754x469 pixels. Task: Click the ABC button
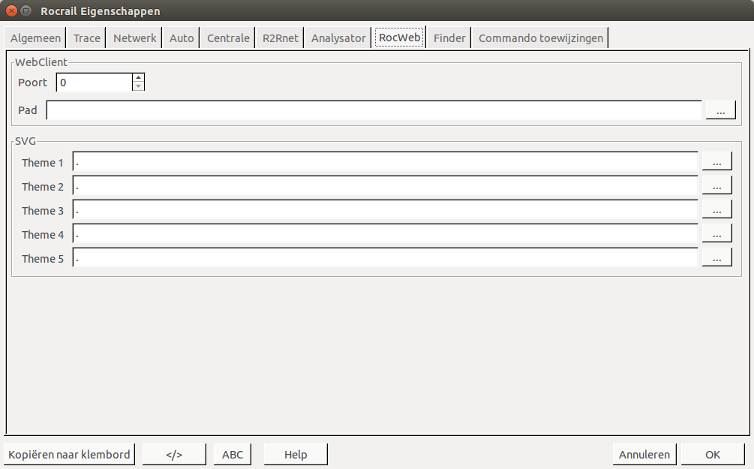[x=232, y=454]
